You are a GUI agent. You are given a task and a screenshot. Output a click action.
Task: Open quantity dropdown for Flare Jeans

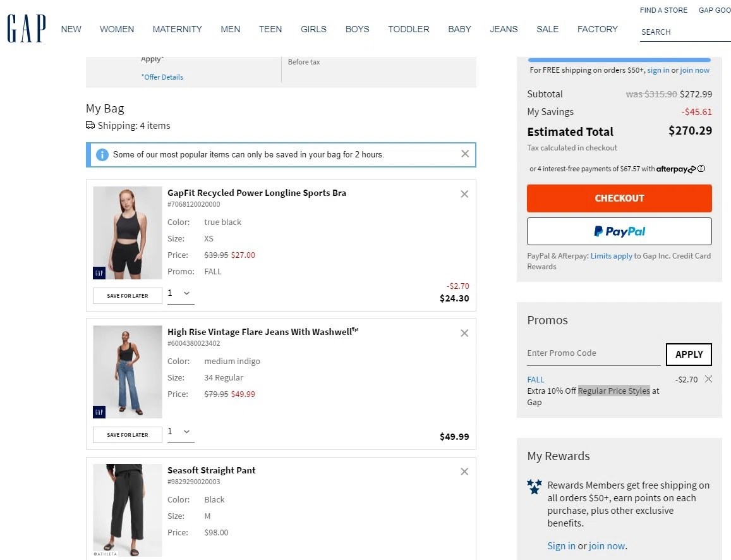[x=181, y=432]
